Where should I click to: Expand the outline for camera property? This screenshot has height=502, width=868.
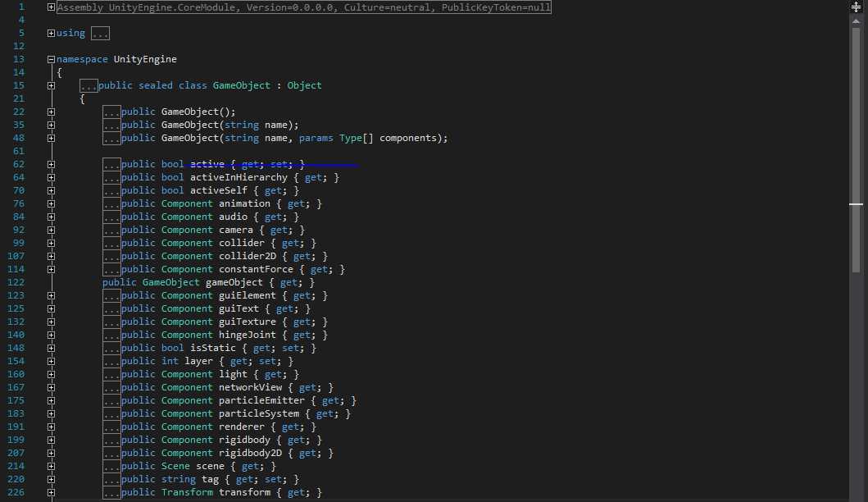point(51,230)
